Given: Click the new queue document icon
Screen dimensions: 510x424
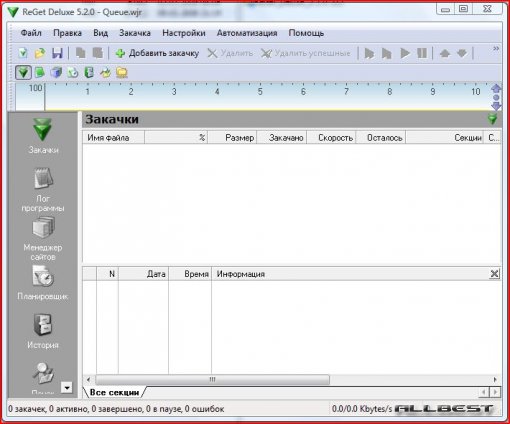Looking at the screenshot, I should (23, 53).
